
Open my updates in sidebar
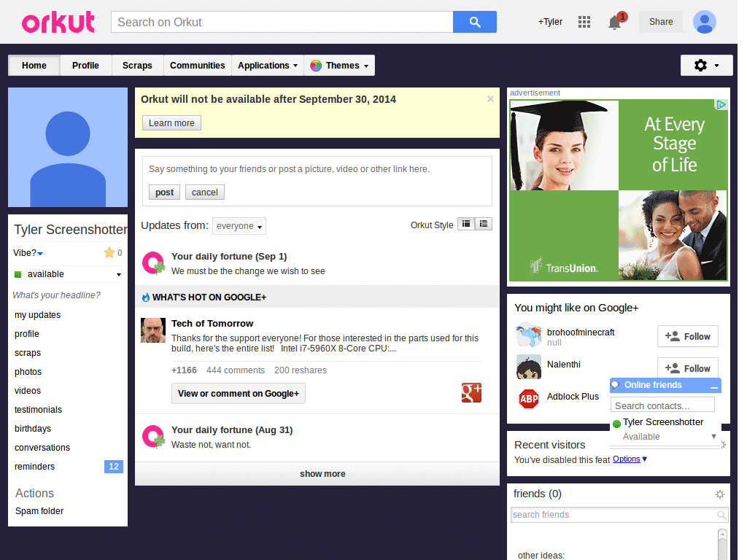pos(38,315)
